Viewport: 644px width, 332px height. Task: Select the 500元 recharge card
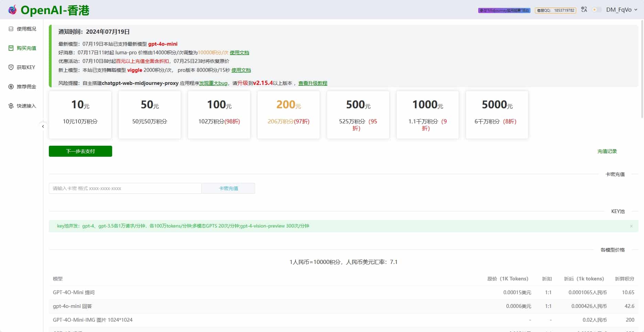(358, 115)
